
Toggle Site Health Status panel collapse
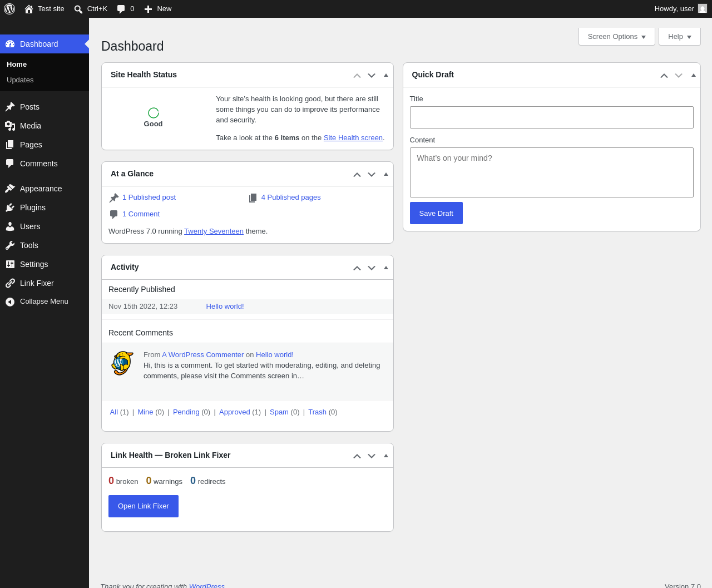386,75
